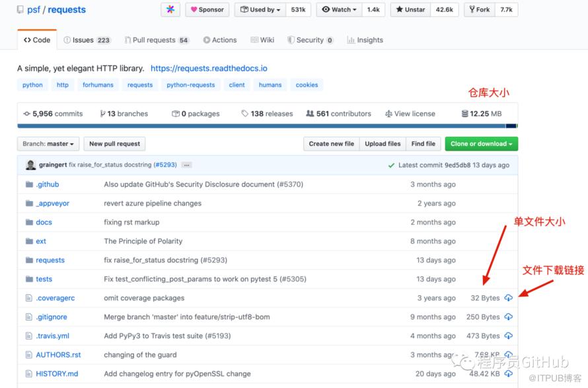Click the repository icon beside psf
The width and height of the screenshot is (588, 388).
tap(20, 9)
